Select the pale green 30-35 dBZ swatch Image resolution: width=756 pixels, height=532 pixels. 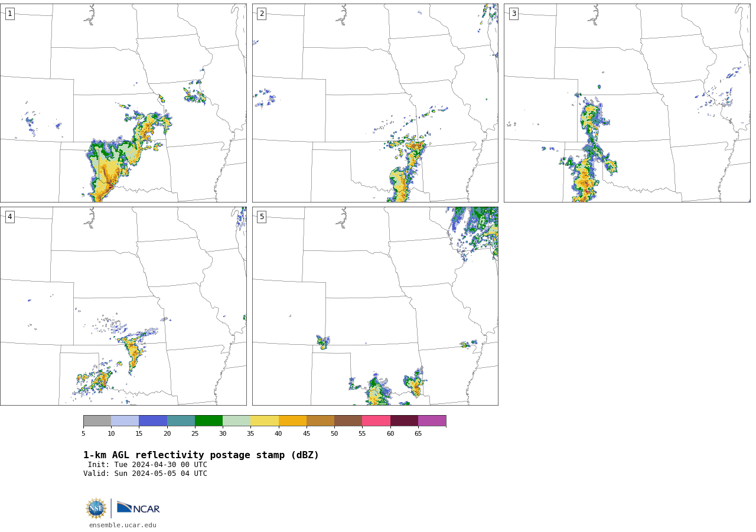coord(236,421)
